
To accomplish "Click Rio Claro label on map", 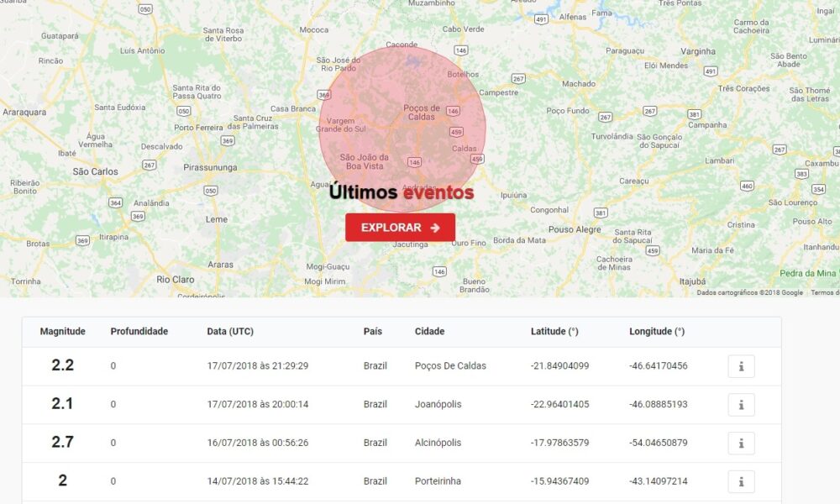I will point(176,280).
